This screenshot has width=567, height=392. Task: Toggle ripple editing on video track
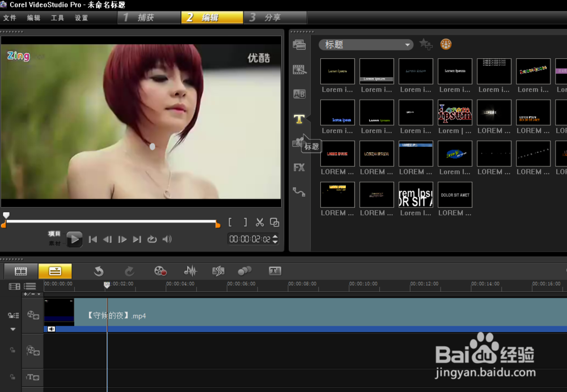tap(14, 316)
